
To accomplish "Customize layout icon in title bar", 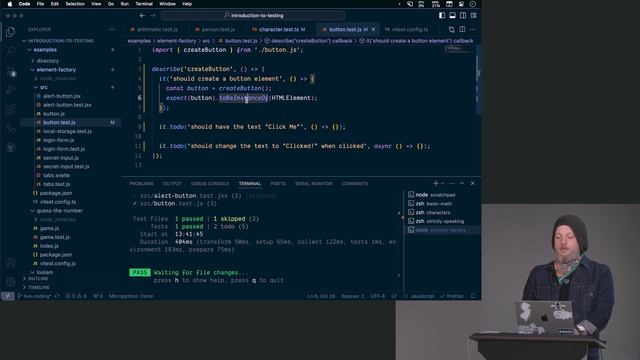I will coord(473,16).
